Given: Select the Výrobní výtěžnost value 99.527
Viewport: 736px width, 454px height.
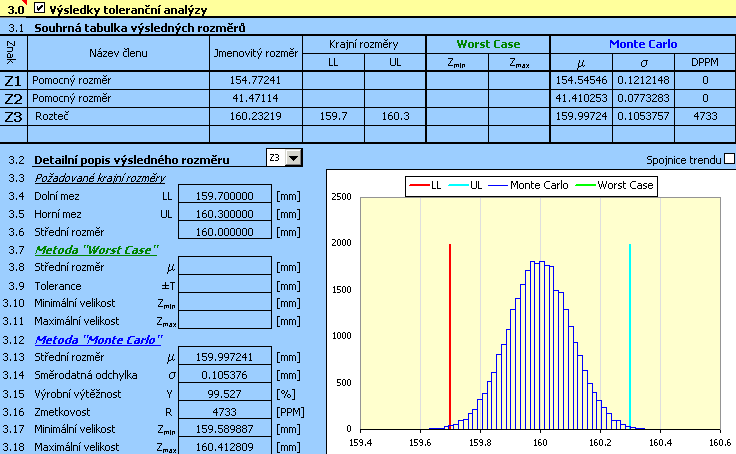Looking at the screenshot, I should [225, 394].
